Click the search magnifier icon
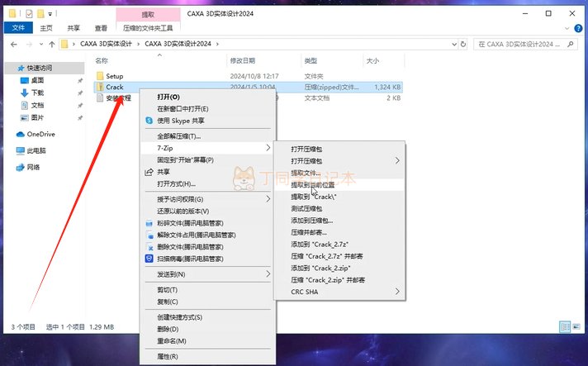Image resolution: width=588 pixels, height=366 pixels. click(x=571, y=45)
